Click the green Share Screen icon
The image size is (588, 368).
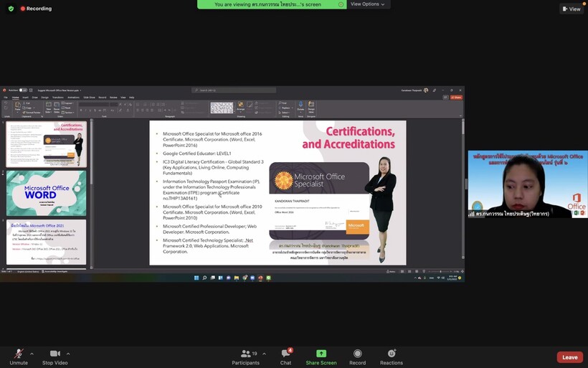coord(321,354)
